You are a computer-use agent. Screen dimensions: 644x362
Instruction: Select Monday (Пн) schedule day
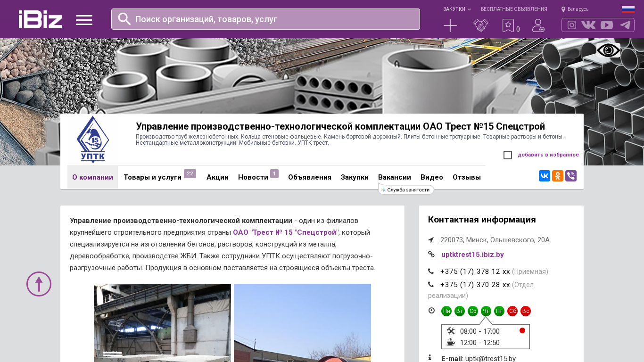446,311
